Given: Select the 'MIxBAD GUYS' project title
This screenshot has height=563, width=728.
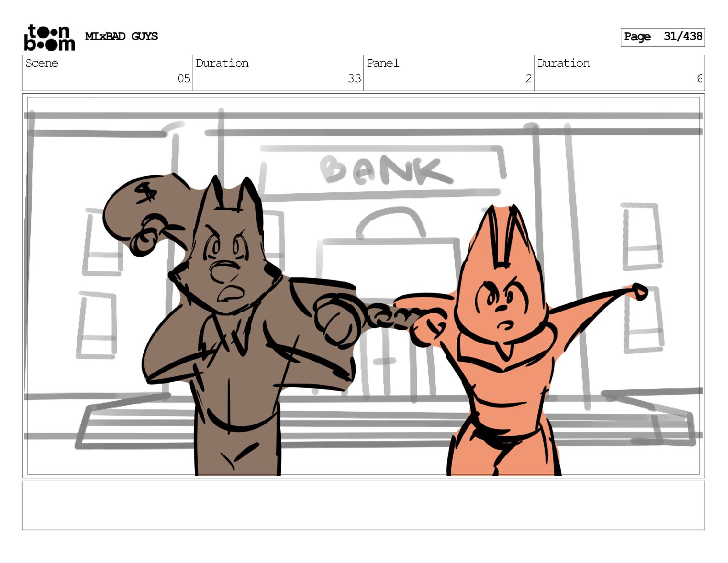Looking at the screenshot, I should click(x=121, y=36).
